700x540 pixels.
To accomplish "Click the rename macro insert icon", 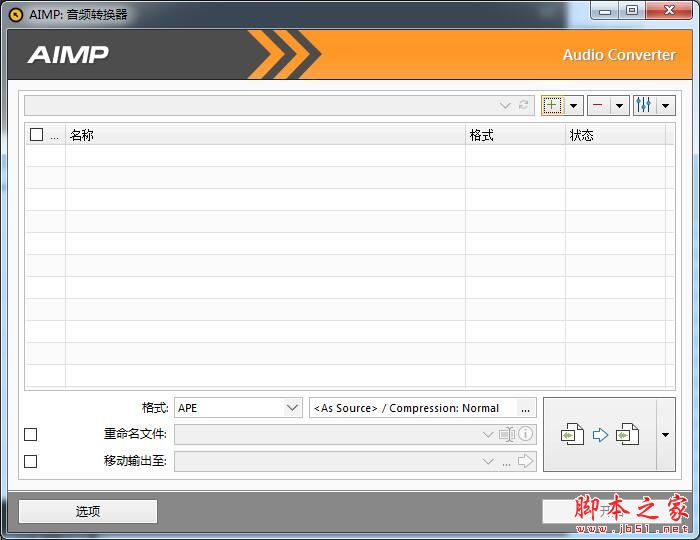I will click(x=507, y=434).
